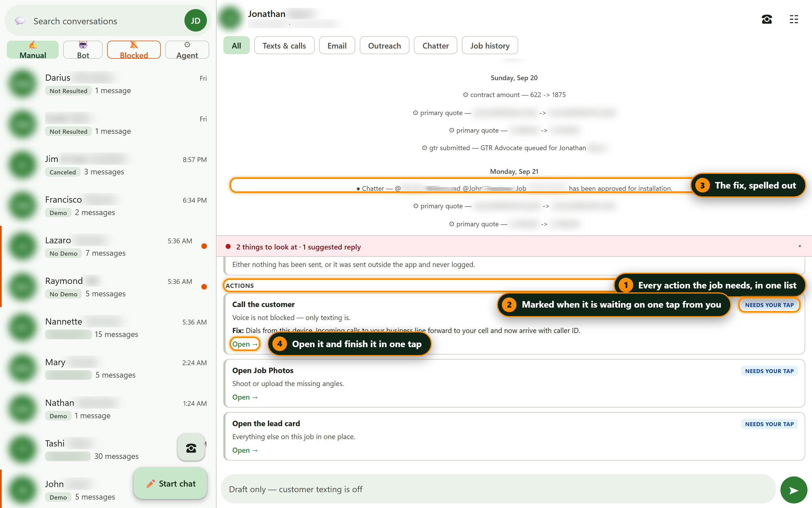Select the Blocked filter

pyautogui.click(x=134, y=50)
